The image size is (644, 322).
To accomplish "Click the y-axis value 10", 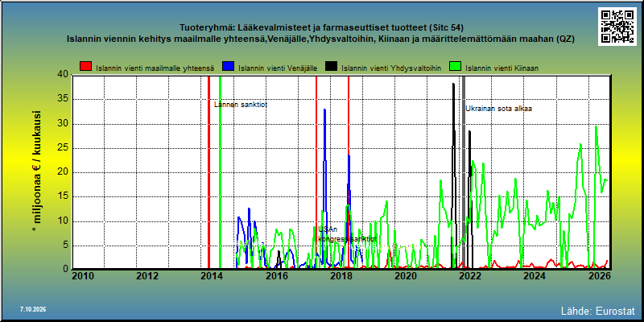I will [x=63, y=221].
